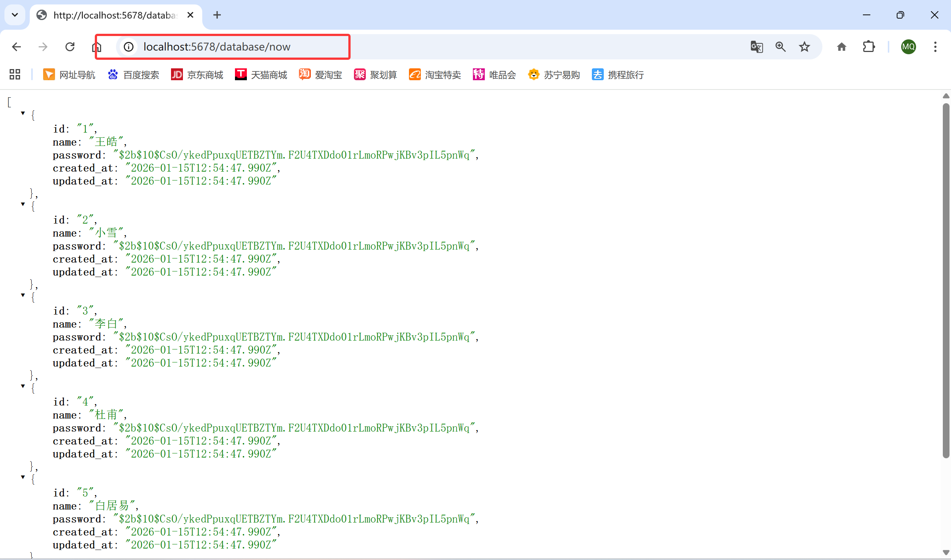Open the Chrome three-dot menu
Screen dimensions: 951x560
(x=935, y=47)
